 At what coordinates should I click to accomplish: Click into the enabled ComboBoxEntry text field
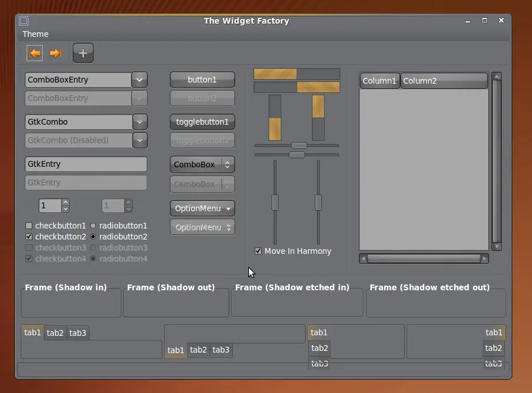click(79, 80)
